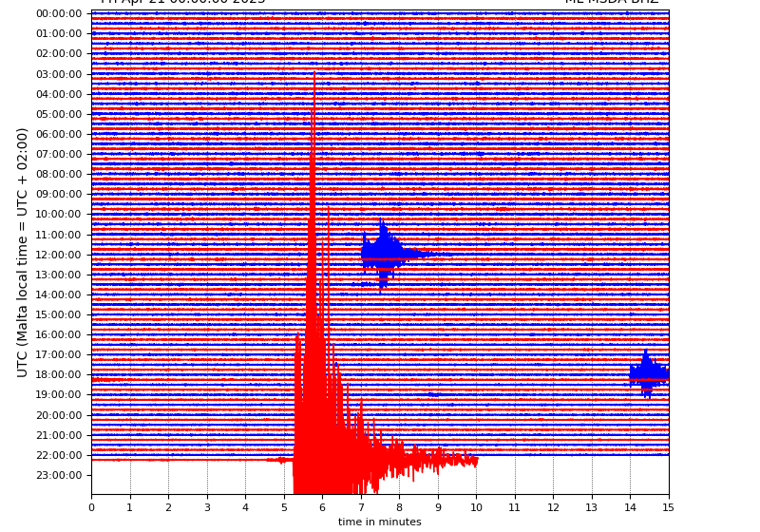Select the x-axis minute label 13
The image size is (760, 532).
(592, 507)
